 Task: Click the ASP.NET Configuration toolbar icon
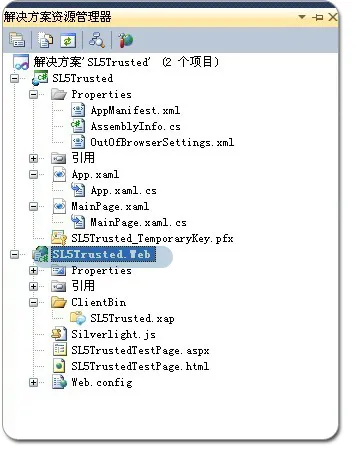click(x=126, y=40)
